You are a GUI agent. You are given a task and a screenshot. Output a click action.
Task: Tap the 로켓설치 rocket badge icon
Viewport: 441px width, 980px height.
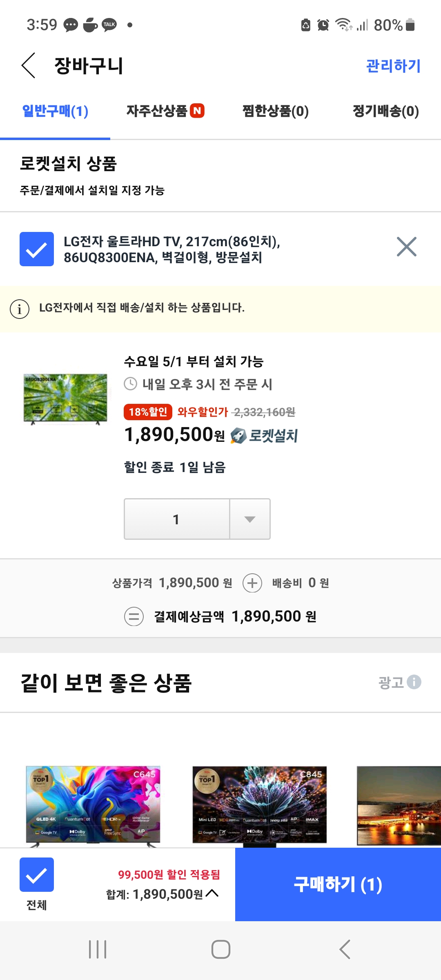point(238,436)
